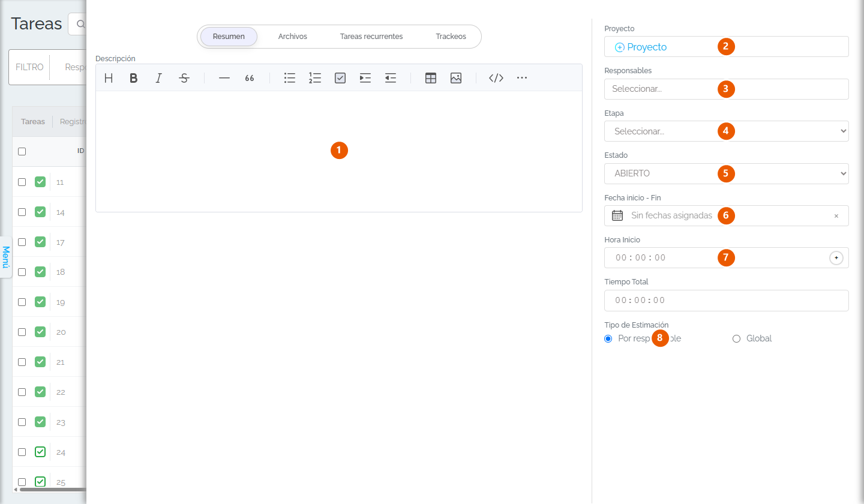
Task: Switch to the Resumen tab
Action: tap(229, 37)
